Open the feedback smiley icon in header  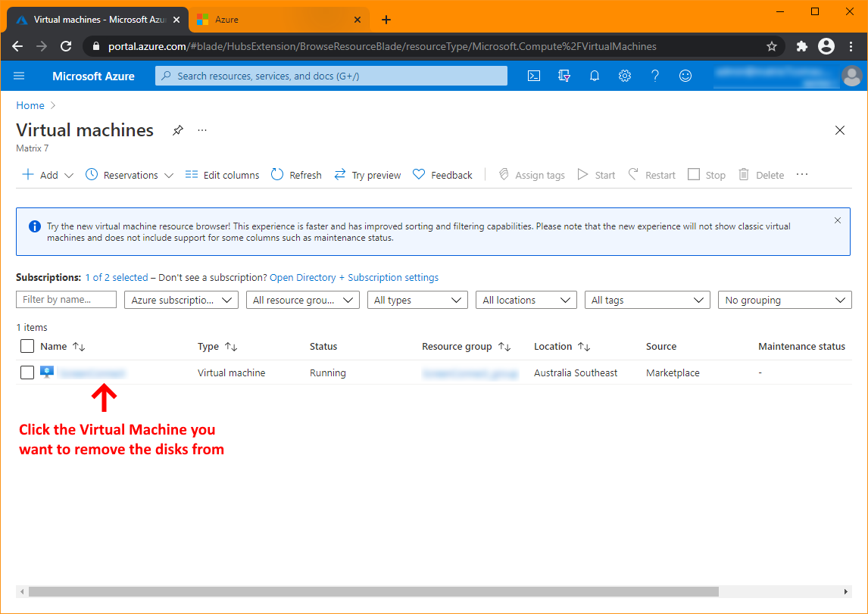coord(685,76)
